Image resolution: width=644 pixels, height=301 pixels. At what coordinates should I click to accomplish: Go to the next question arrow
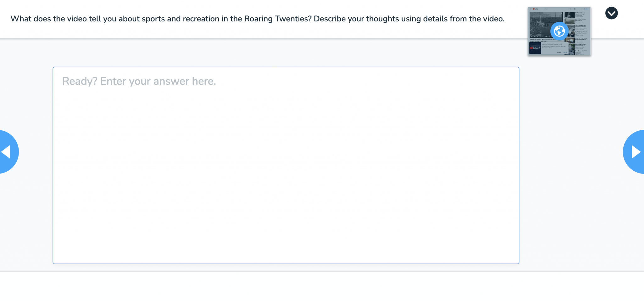coord(635,152)
